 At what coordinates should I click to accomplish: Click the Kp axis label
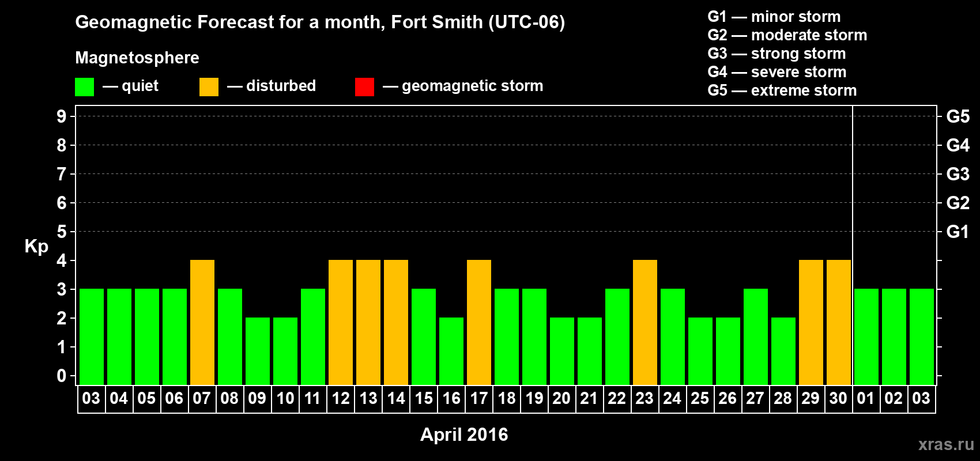pyautogui.click(x=36, y=247)
